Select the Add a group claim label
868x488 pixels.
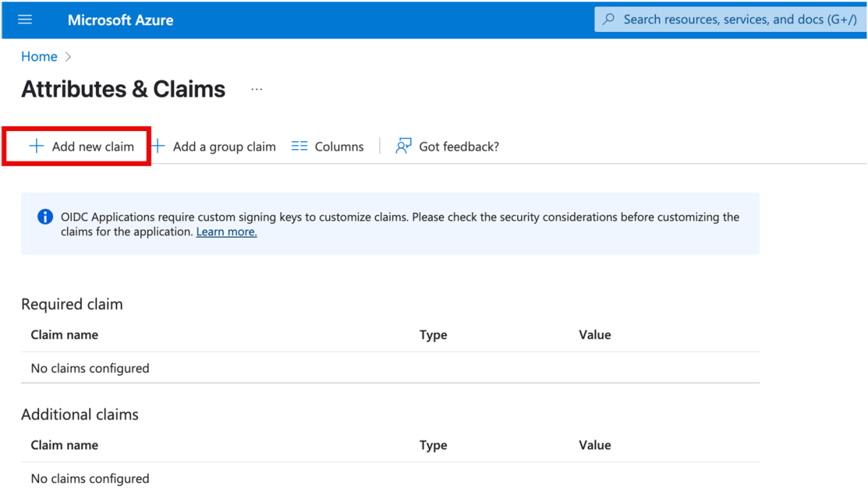(224, 146)
